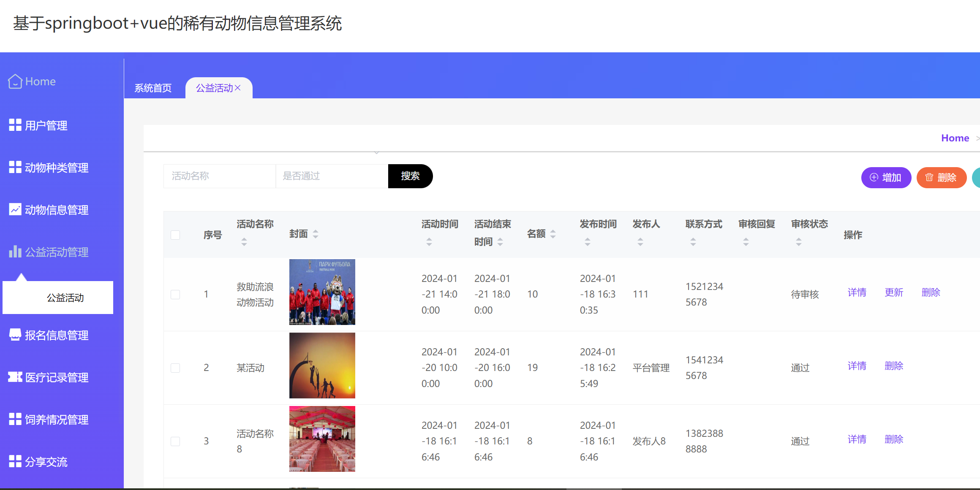
Task: Tick the checkbox for 某活动 row
Action: click(175, 368)
